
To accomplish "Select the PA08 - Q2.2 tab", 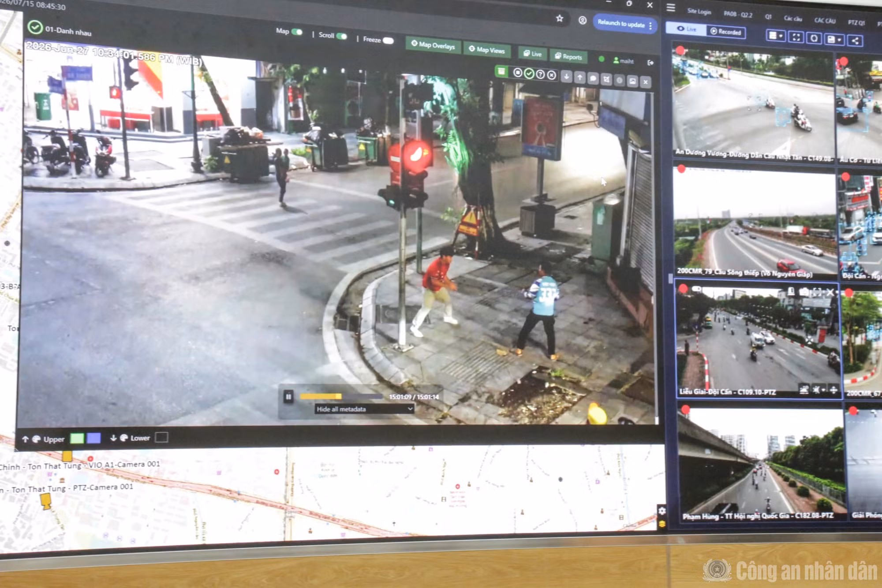I will pos(738,14).
